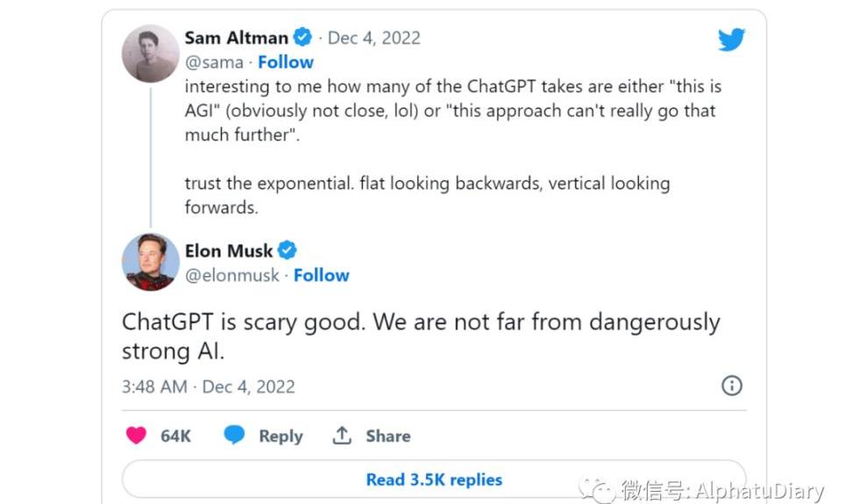Open Sam Altman's profile picture

pos(150,53)
